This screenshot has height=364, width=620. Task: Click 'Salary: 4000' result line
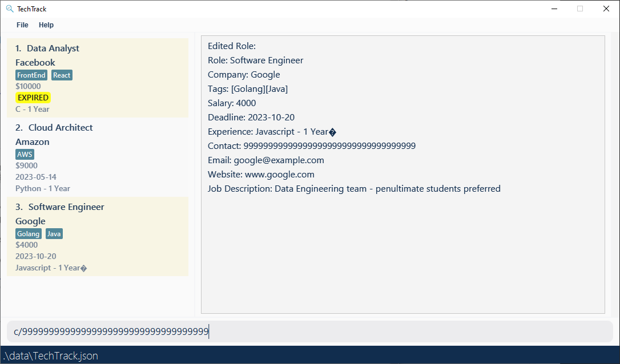tap(232, 103)
